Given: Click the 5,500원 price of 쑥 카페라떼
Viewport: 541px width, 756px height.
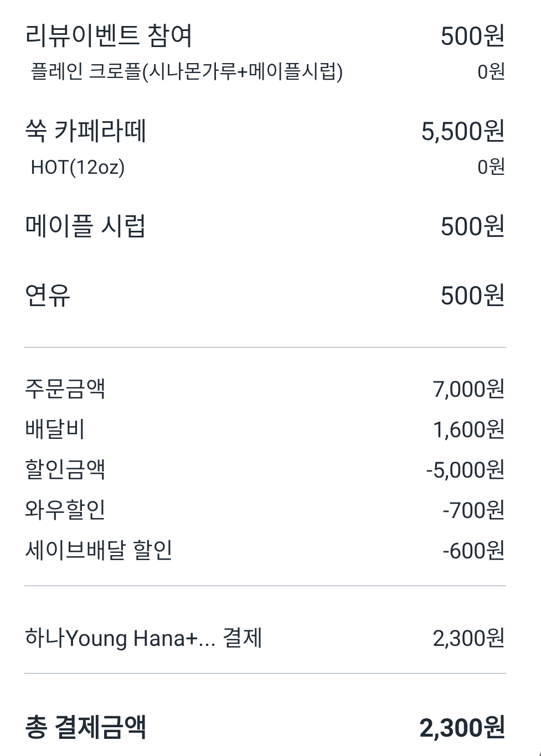Looking at the screenshot, I should pyautogui.click(x=463, y=132).
